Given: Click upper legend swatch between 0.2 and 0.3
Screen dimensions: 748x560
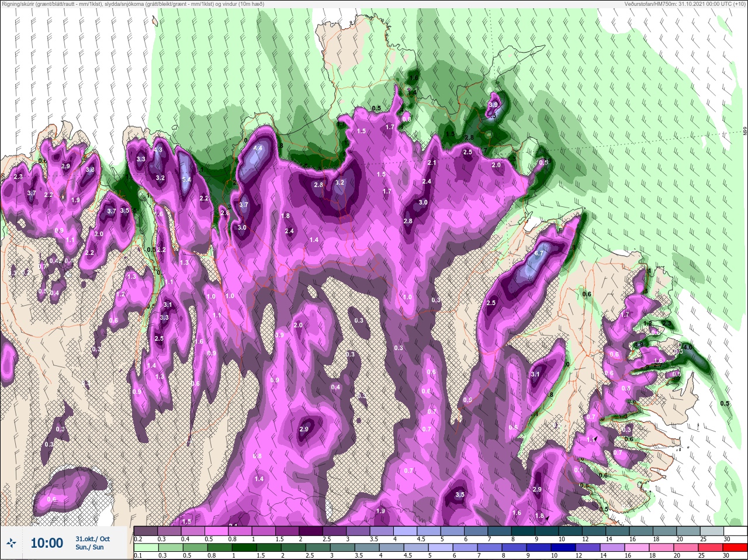Looking at the screenshot, I should tap(146, 531).
